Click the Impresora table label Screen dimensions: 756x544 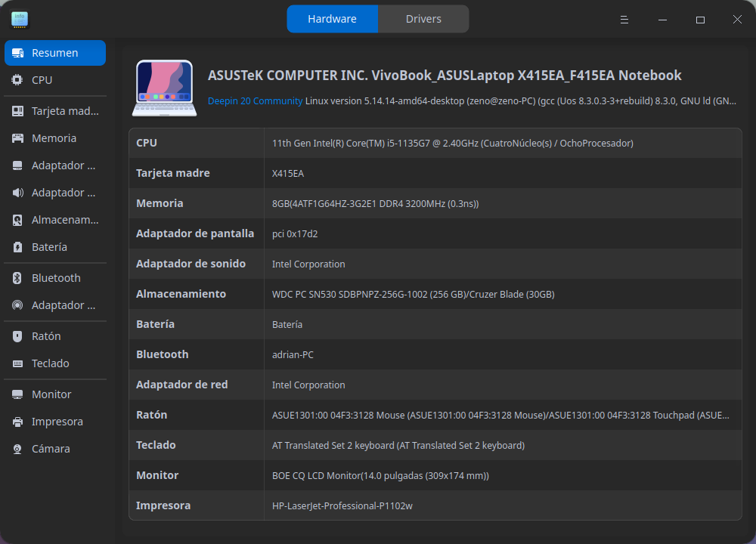coord(163,505)
